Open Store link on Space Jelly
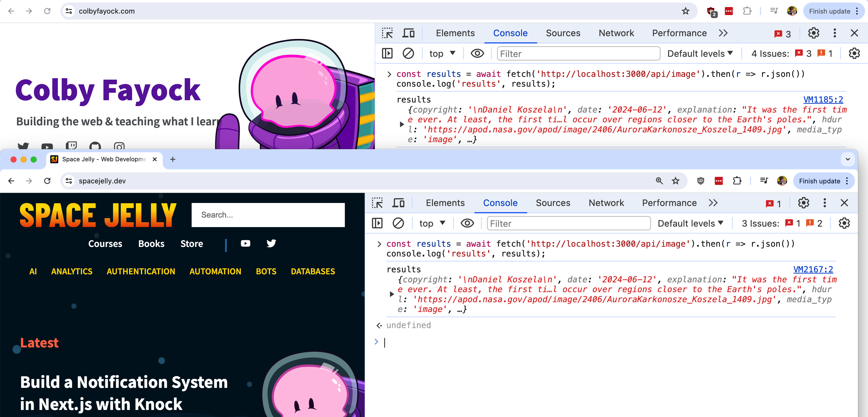 coord(191,244)
